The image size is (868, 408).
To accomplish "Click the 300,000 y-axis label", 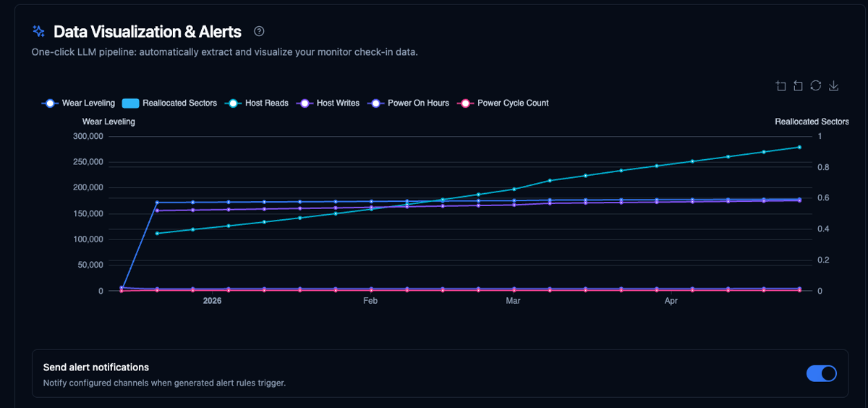I will coord(88,136).
